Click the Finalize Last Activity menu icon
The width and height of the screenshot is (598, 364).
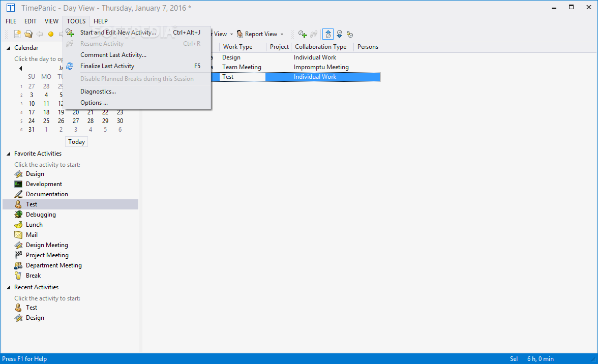coord(70,66)
